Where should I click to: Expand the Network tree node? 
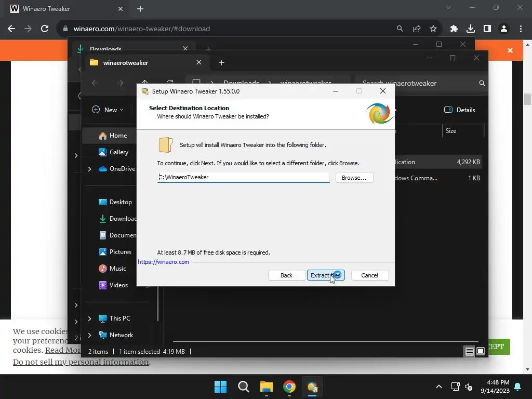click(89, 335)
